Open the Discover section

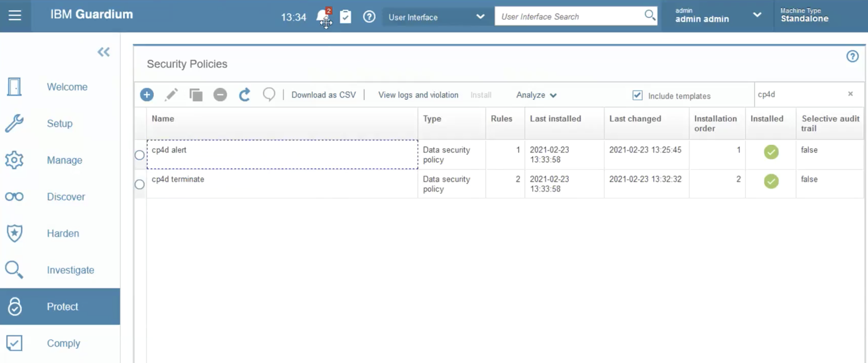coord(66,197)
